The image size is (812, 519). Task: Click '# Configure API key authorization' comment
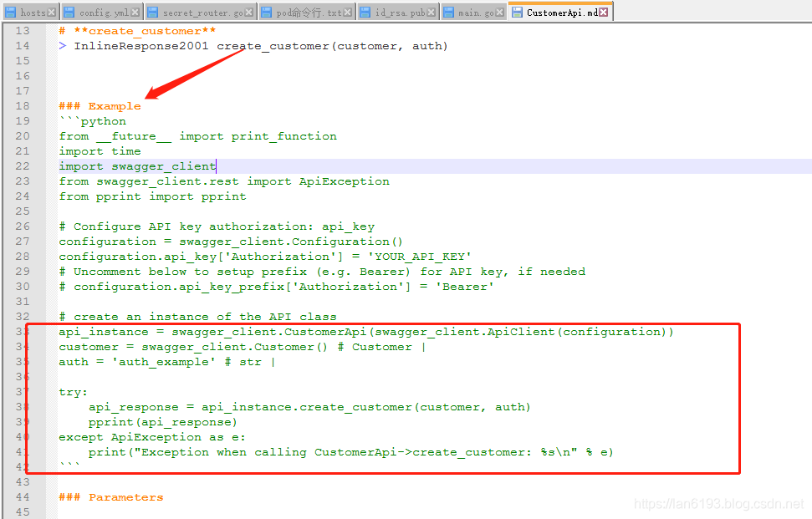coord(217,226)
